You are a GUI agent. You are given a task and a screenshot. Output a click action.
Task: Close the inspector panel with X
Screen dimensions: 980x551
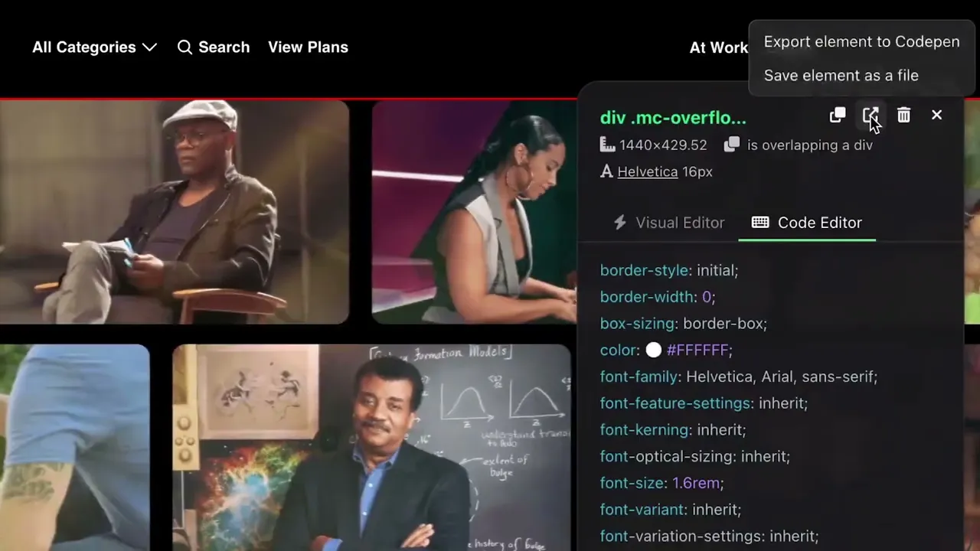click(x=936, y=115)
